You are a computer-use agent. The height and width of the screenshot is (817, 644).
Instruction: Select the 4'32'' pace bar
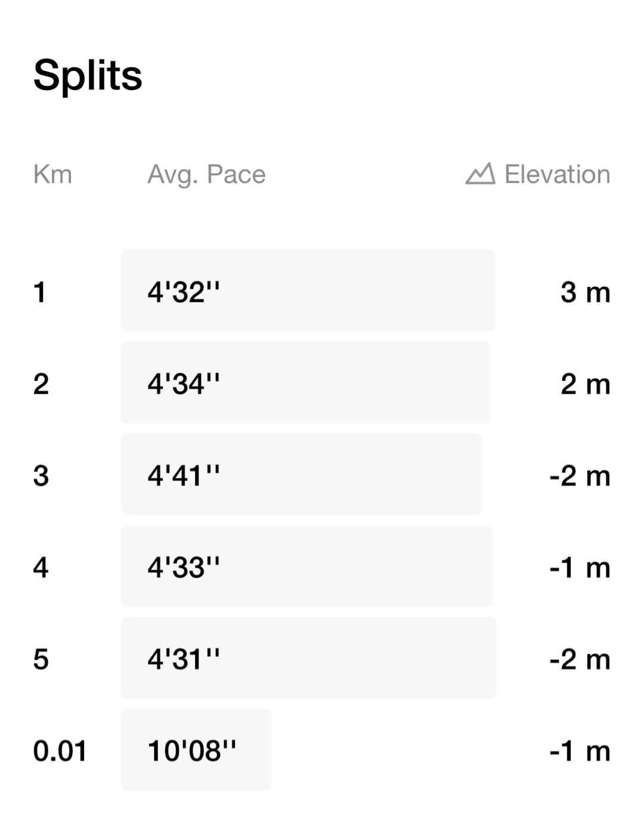(x=308, y=291)
